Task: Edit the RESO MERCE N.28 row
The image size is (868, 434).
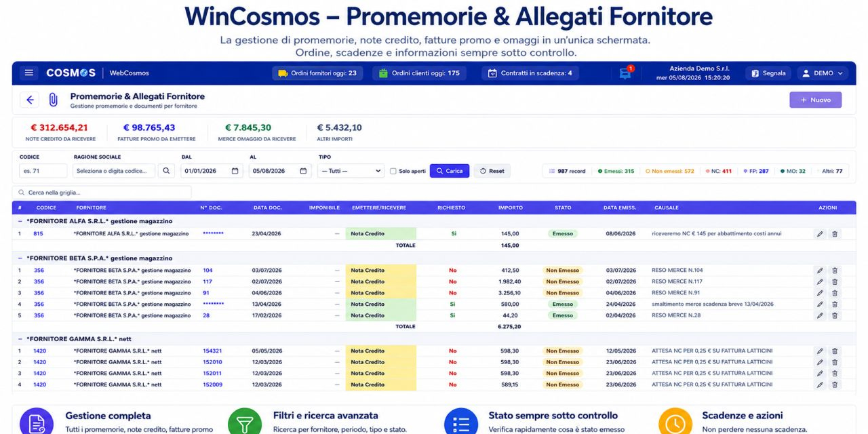Action: (820, 315)
